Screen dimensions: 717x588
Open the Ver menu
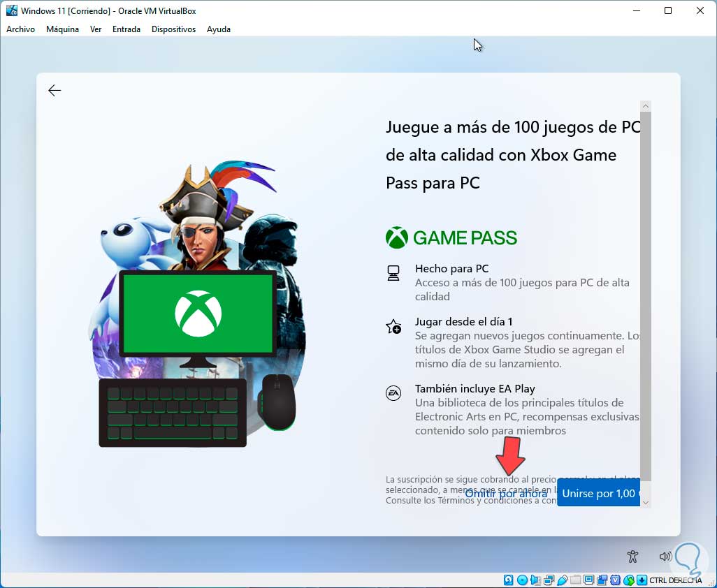(x=96, y=29)
